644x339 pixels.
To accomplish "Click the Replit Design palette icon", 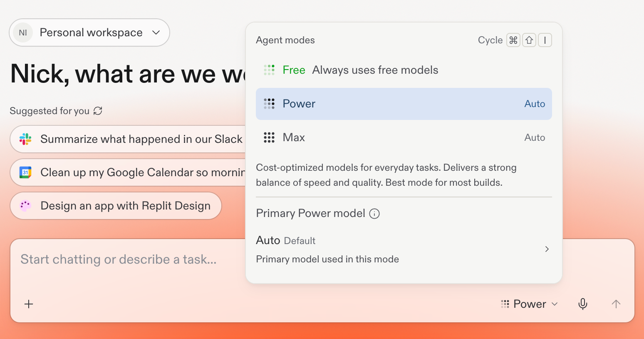I will point(25,206).
